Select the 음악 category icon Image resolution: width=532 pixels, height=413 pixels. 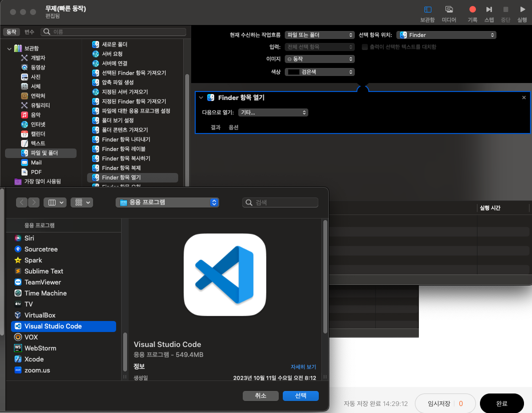pyautogui.click(x=25, y=115)
